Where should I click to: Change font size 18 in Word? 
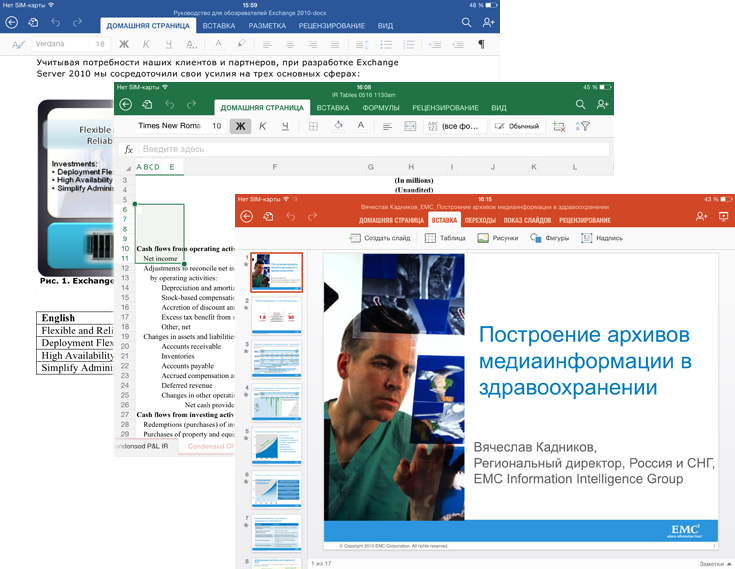point(100,44)
